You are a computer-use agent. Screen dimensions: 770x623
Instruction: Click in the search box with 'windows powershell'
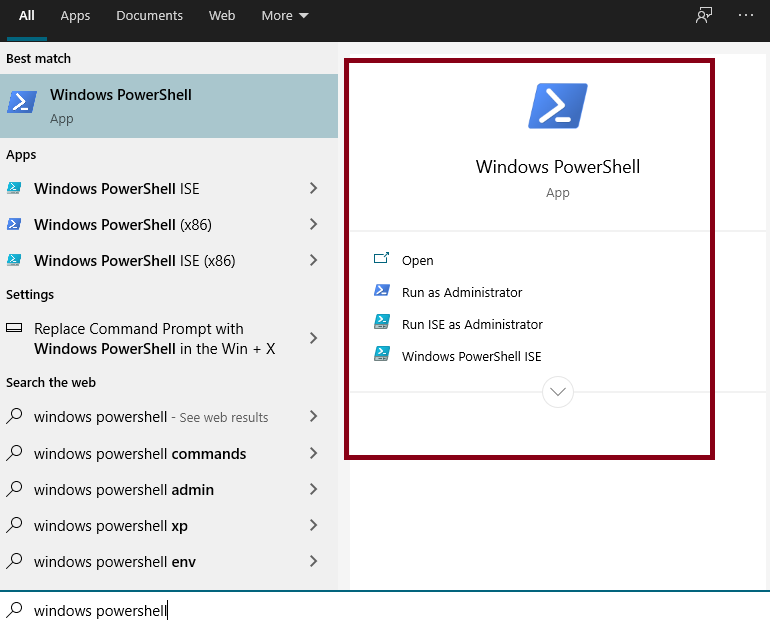pos(385,609)
